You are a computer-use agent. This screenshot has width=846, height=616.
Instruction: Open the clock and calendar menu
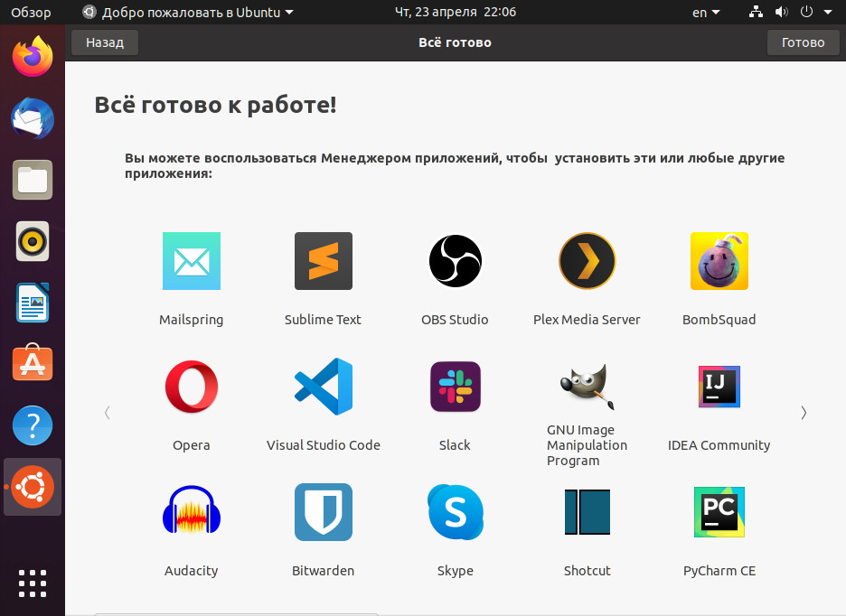tap(456, 12)
